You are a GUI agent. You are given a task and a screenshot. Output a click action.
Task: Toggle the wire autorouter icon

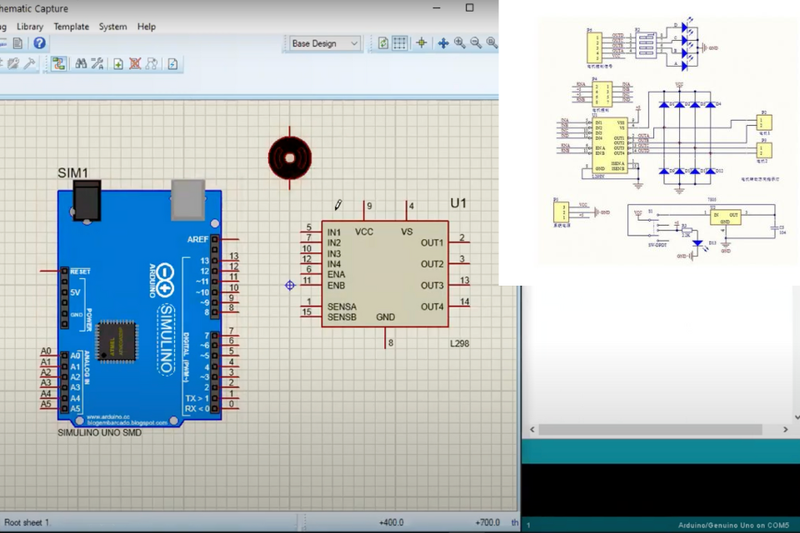point(59,64)
